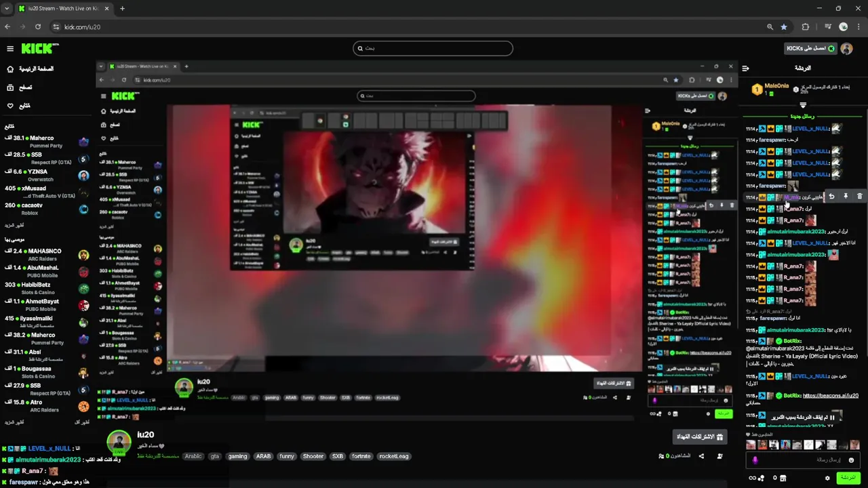Open the beacons.ai/iu20 link in chat
The image size is (868, 488).
[x=831, y=395]
